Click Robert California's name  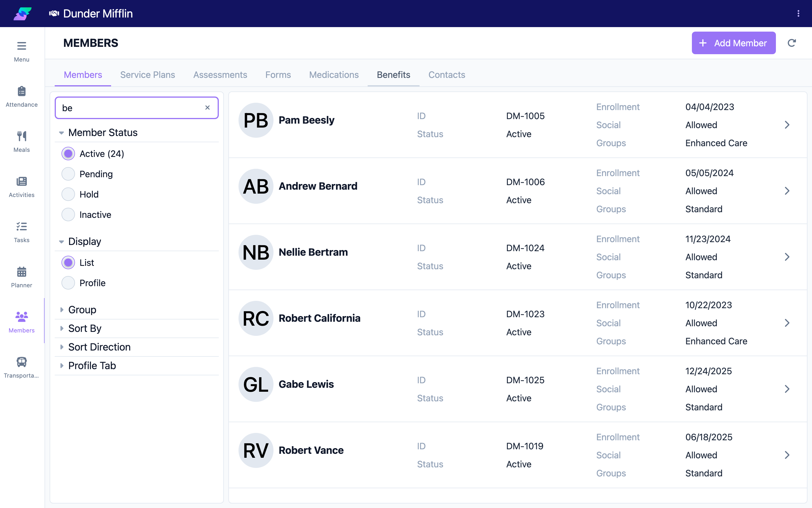319,318
